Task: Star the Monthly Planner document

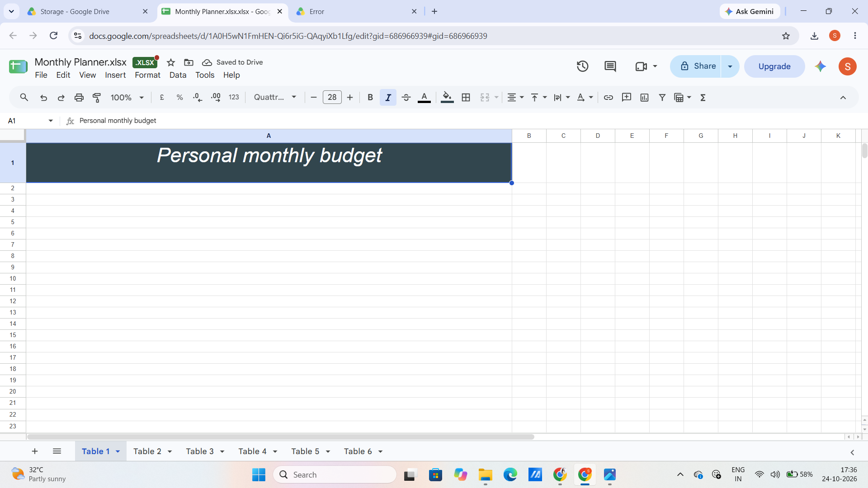Action: pos(171,62)
